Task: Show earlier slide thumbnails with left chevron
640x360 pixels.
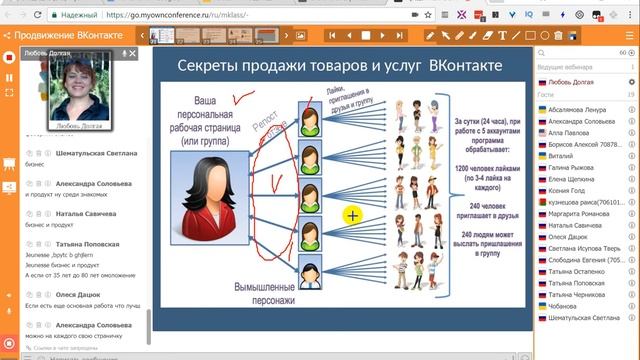Action: coord(142,36)
